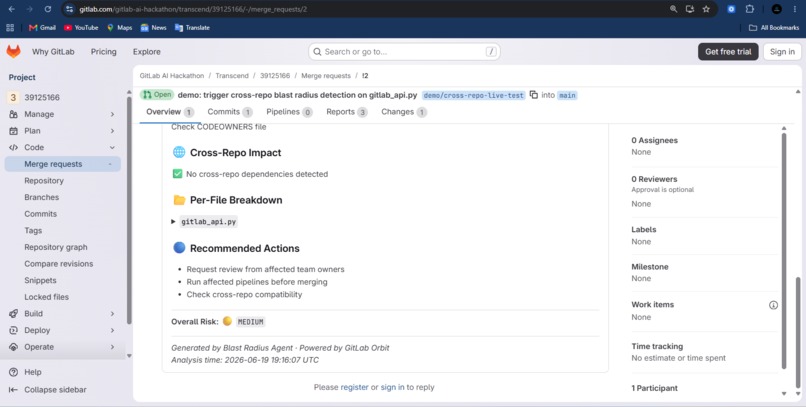Open Transcend breadcrumb
Screen dimensions: 806x407
coord(232,76)
